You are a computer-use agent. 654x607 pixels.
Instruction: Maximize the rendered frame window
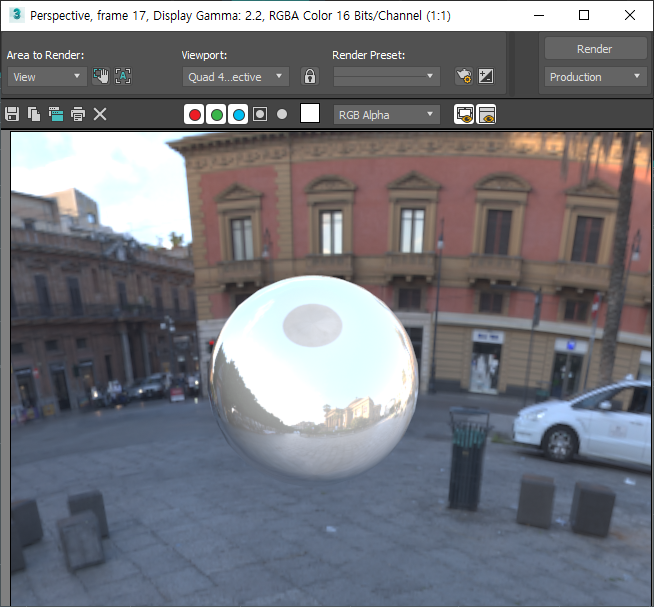point(584,15)
